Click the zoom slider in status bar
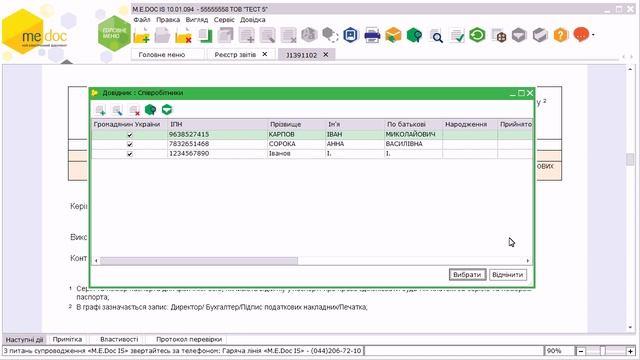Viewport: 640px width, 360px height. coord(603,351)
